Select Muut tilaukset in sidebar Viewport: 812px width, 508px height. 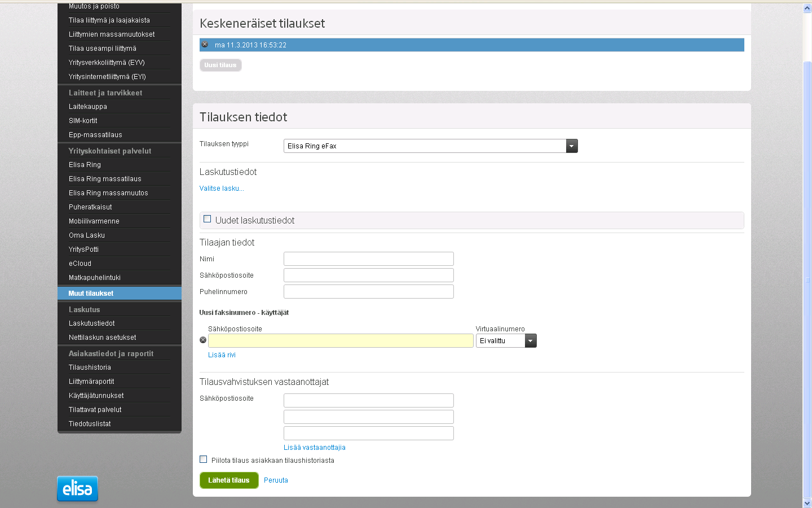pos(120,294)
